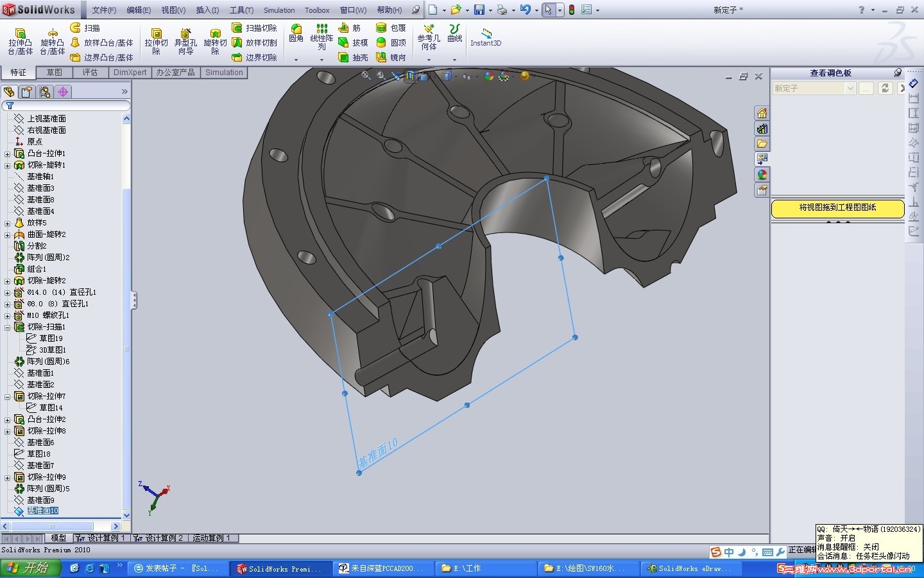Toggle the Instant3D tool

486,37
